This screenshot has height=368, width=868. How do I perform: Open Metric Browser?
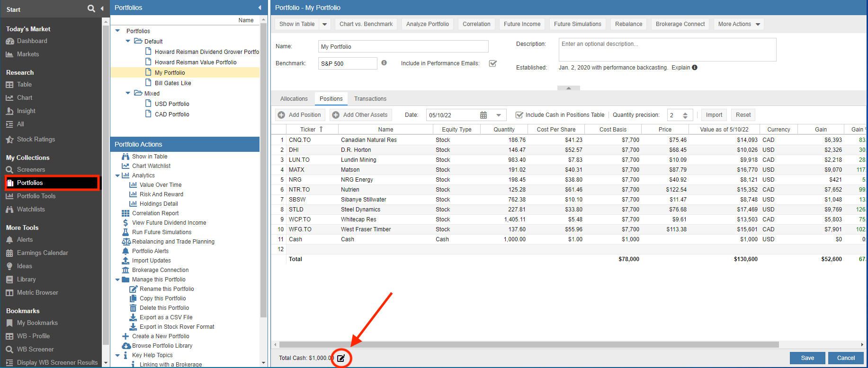32,293
